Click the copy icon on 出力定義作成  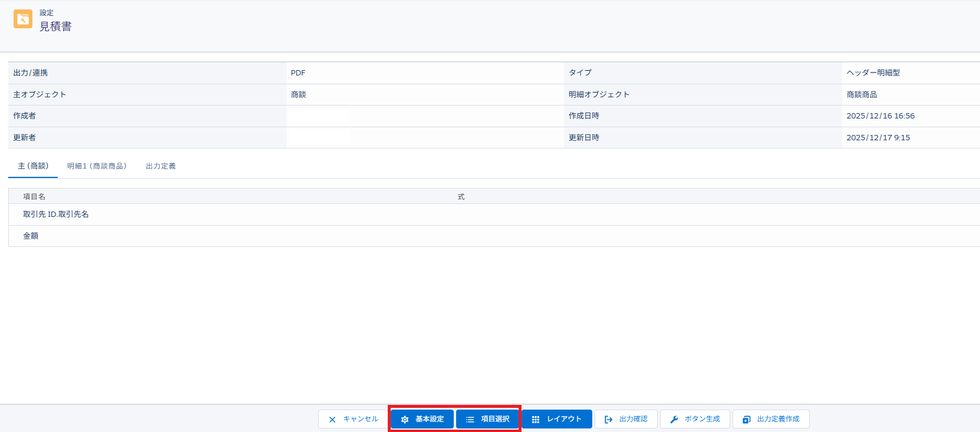tap(747, 420)
